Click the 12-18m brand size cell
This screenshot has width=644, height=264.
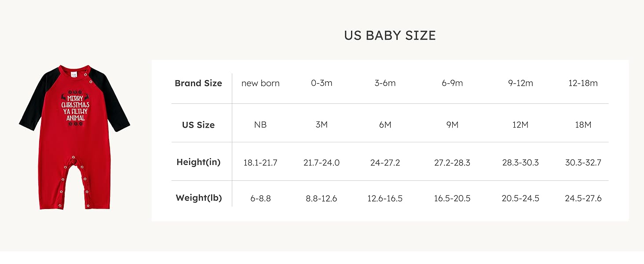coord(583,83)
